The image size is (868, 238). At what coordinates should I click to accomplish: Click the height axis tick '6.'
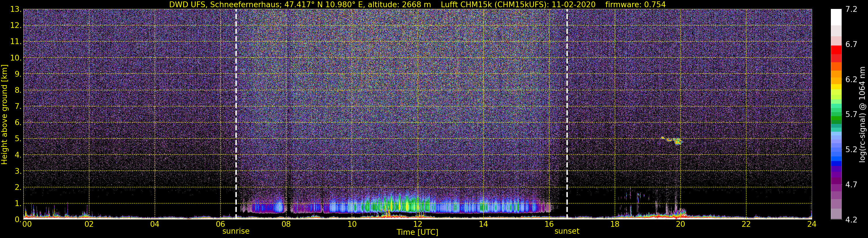18,123
